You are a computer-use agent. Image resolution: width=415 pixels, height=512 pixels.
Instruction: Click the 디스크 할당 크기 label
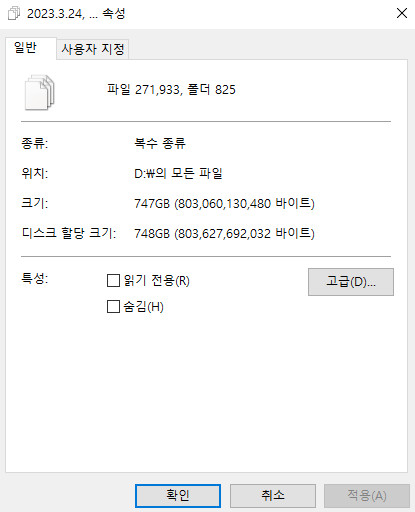[x=69, y=233]
